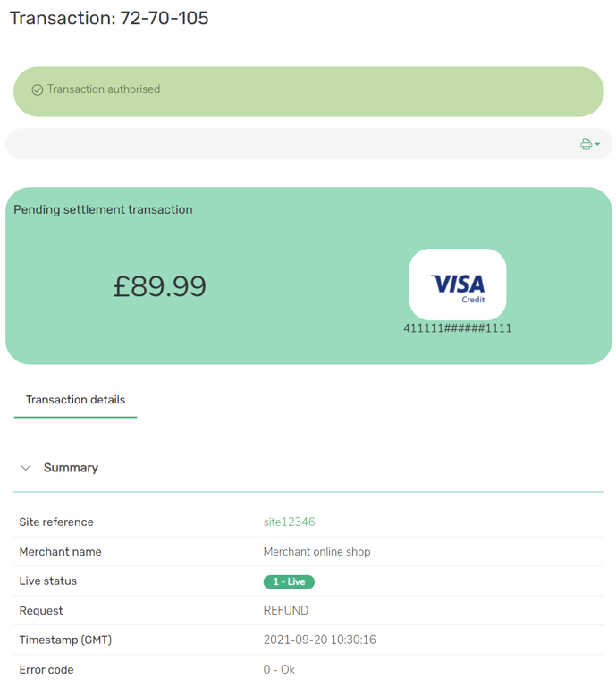Click the Visa Credit card logo
This screenshot has width=616, height=687.
point(458,284)
